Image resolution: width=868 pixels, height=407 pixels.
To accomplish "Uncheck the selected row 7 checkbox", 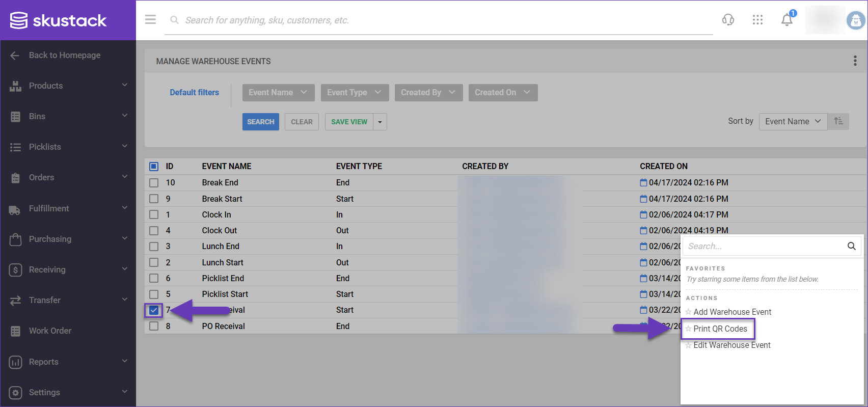I will [x=154, y=310].
